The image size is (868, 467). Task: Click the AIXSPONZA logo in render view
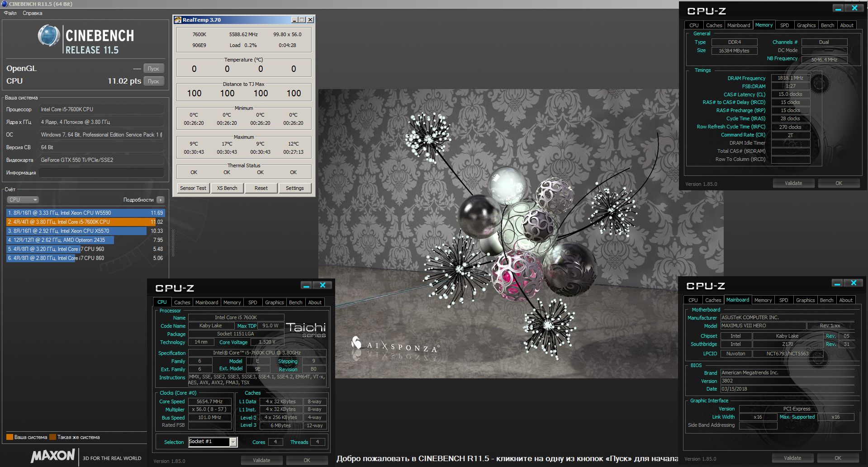(x=394, y=346)
